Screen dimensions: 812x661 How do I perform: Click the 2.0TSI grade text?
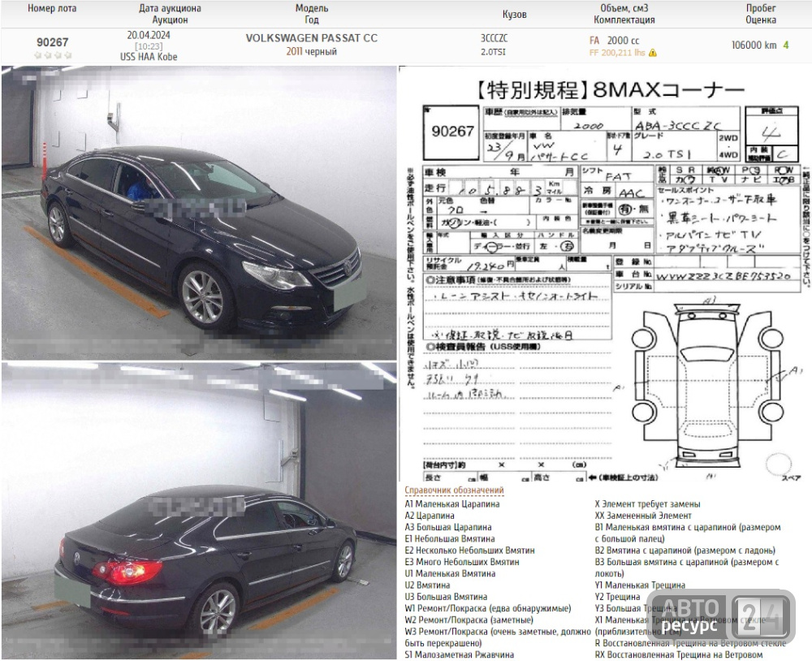[493, 52]
